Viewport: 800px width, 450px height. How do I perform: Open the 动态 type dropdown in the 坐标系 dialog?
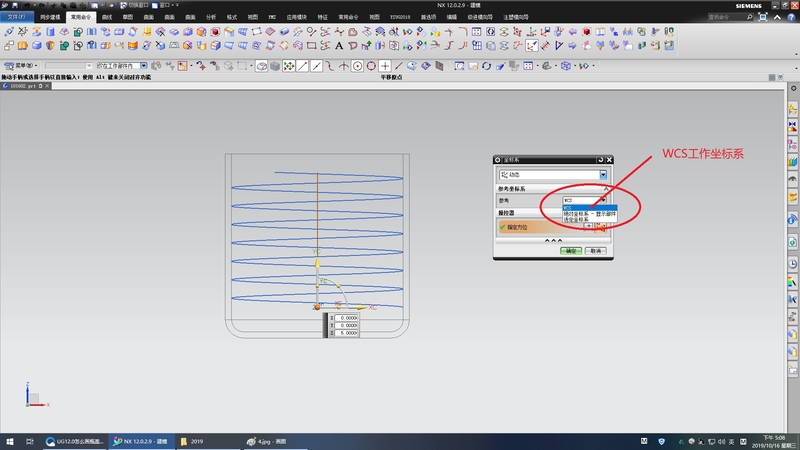click(x=603, y=175)
